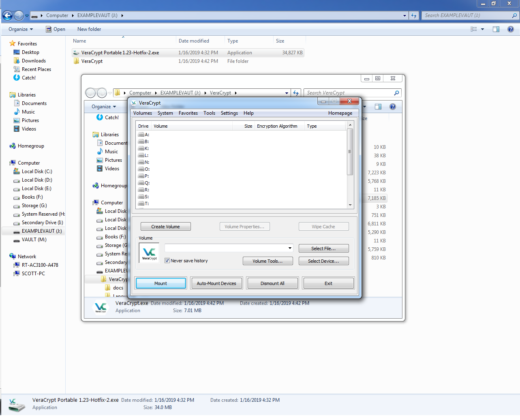Select drive slot N: in VeraCrypt
Viewport: 520px width, 420px height.
[x=144, y=162]
